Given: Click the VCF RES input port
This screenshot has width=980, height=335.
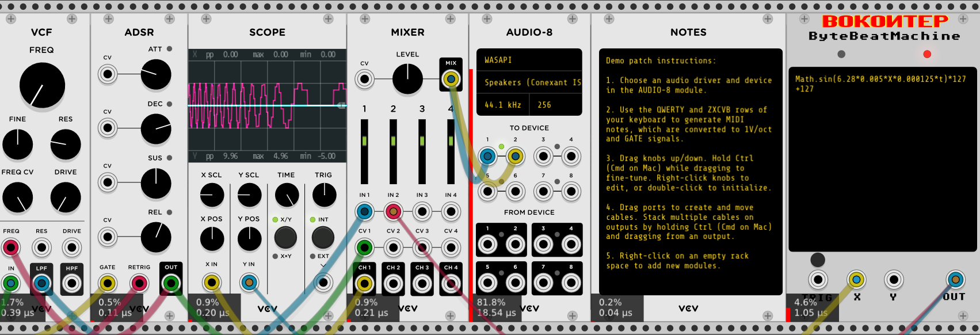Looking at the screenshot, I should click(41, 248).
